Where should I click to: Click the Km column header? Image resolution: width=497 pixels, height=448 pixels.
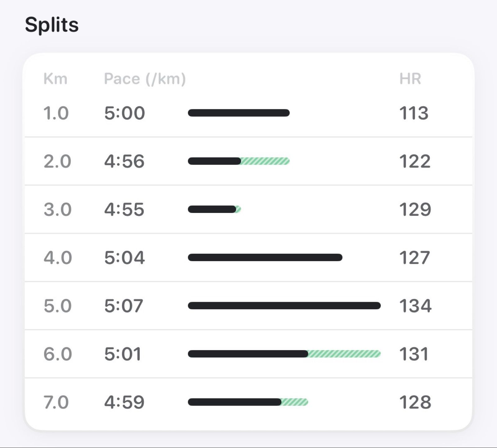tap(55, 79)
